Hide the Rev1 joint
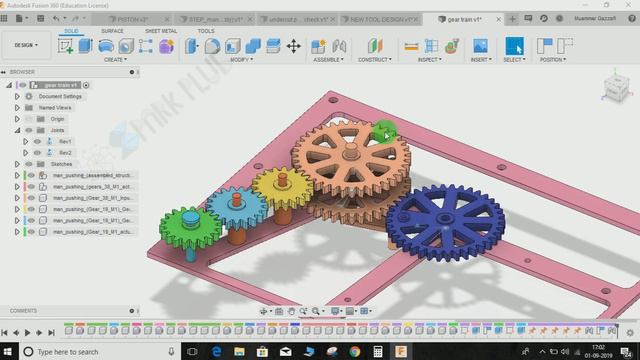The height and width of the screenshot is (360, 640). coord(37,142)
